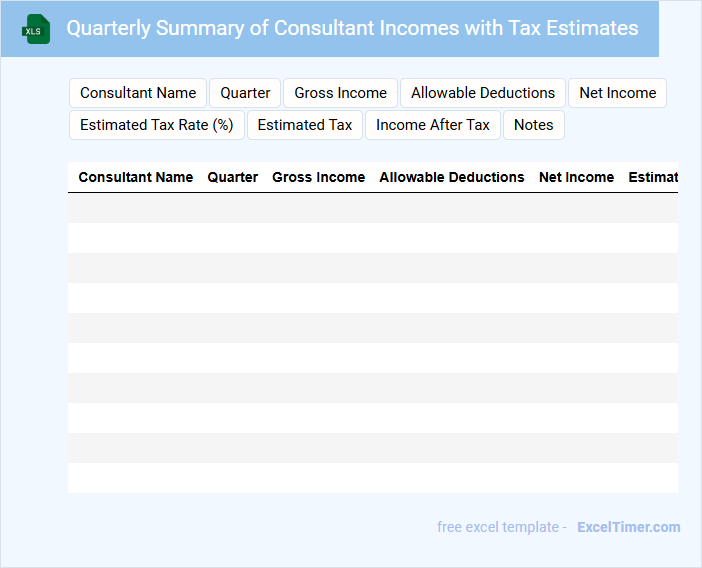Click the Notes tag

click(x=533, y=125)
